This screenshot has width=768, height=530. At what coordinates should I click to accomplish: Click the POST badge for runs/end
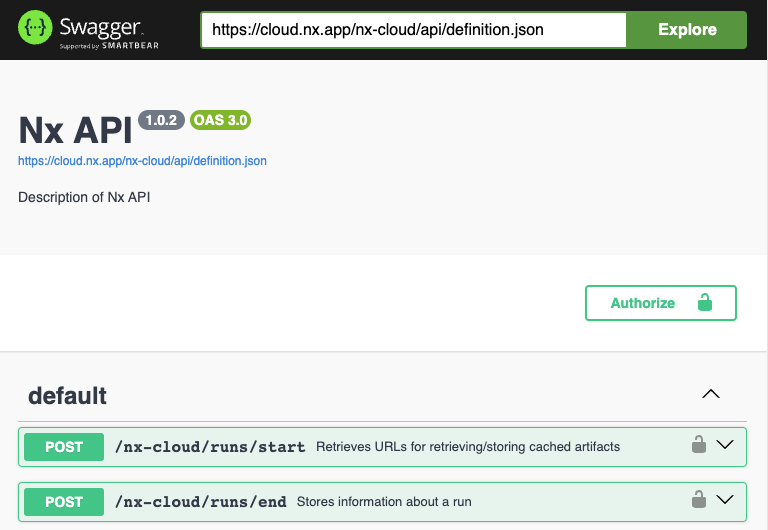tap(64, 501)
